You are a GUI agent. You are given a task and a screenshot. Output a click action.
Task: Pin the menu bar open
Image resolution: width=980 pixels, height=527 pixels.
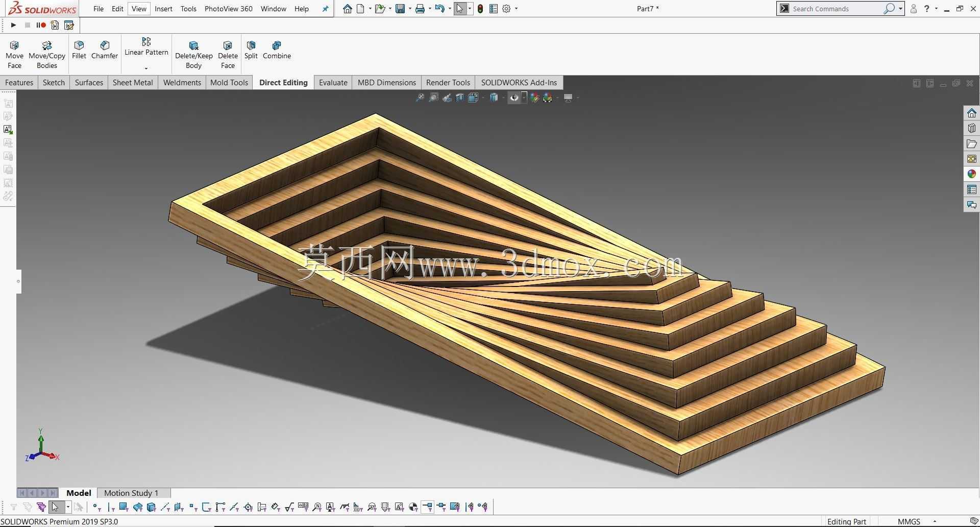(325, 9)
